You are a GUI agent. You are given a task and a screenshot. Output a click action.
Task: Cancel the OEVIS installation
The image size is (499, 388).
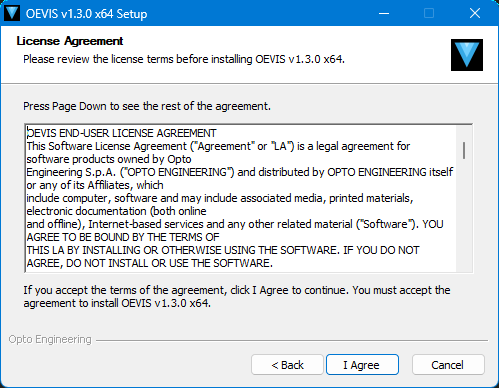point(448,365)
